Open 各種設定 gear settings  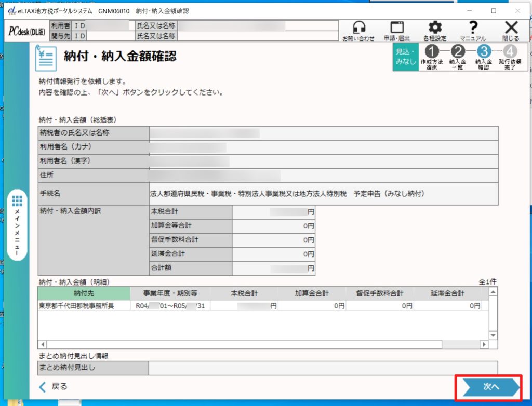[x=434, y=31]
